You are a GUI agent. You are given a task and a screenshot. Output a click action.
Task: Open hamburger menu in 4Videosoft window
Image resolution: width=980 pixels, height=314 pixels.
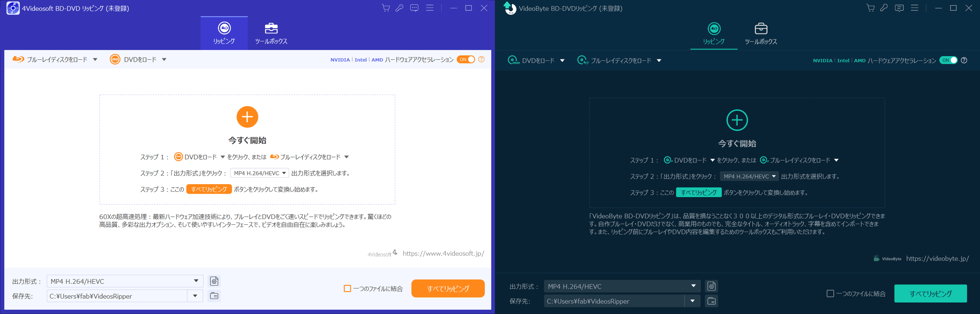[x=430, y=8]
